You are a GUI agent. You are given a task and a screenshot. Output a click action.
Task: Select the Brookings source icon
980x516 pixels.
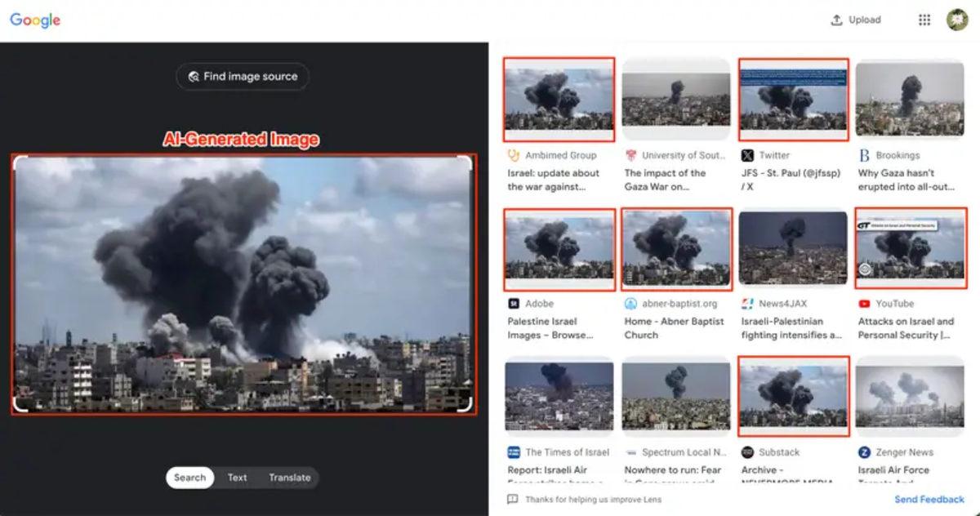pyautogui.click(x=863, y=155)
